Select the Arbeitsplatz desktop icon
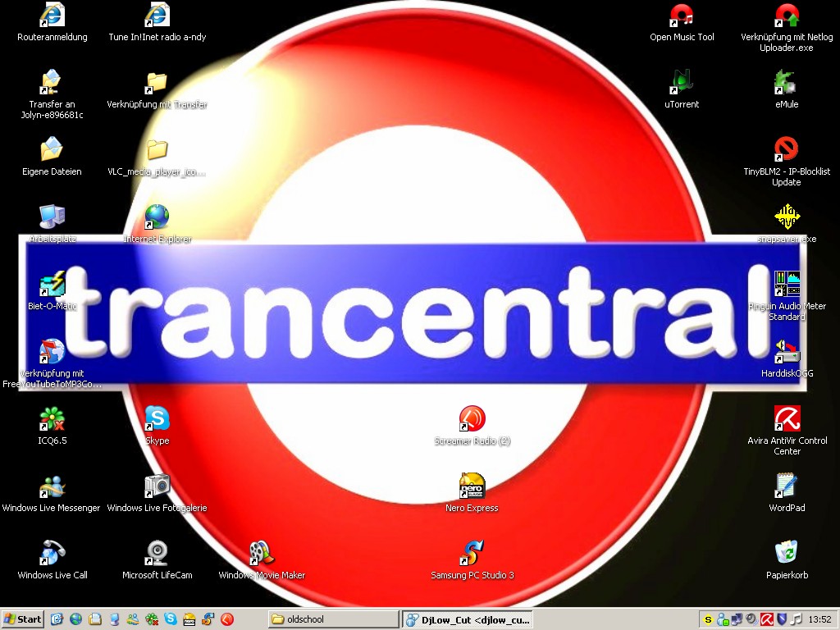 click(x=52, y=217)
